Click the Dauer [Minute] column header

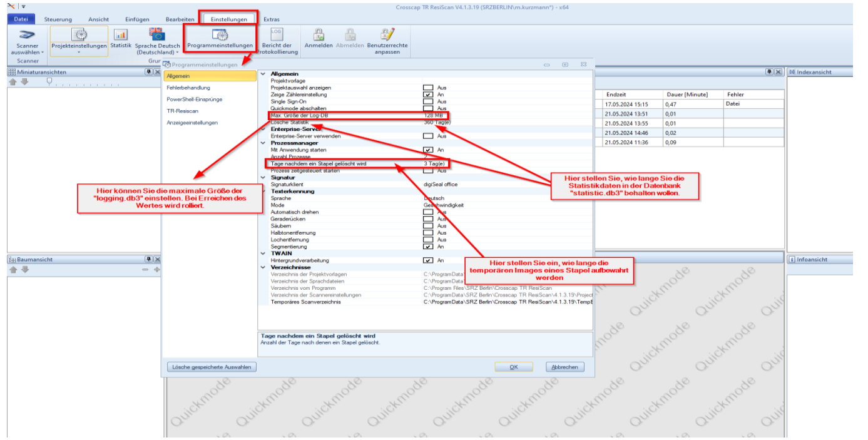693,95
